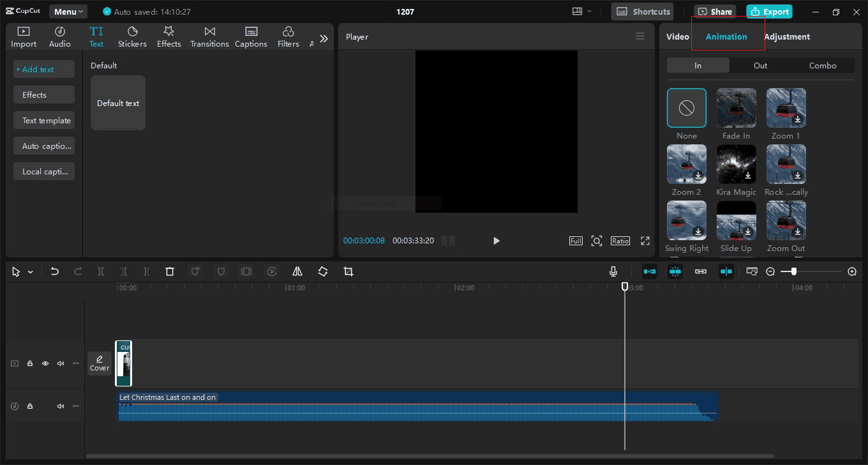Mute the video track audio
868x465 pixels.
tap(61, 363)
